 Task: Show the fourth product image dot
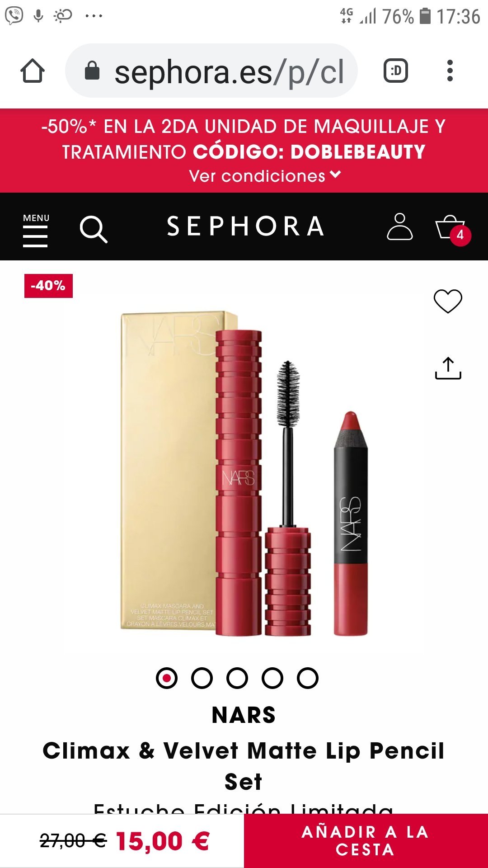pos(272,678)
